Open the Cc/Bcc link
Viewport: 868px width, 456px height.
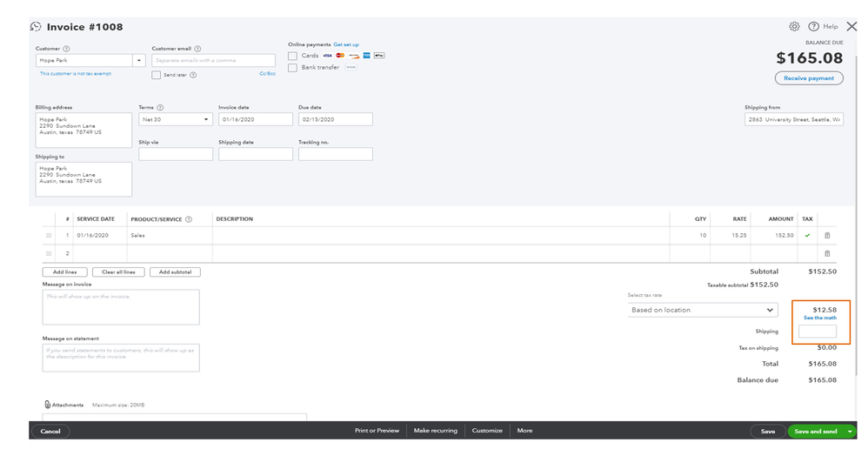[267, 74]
